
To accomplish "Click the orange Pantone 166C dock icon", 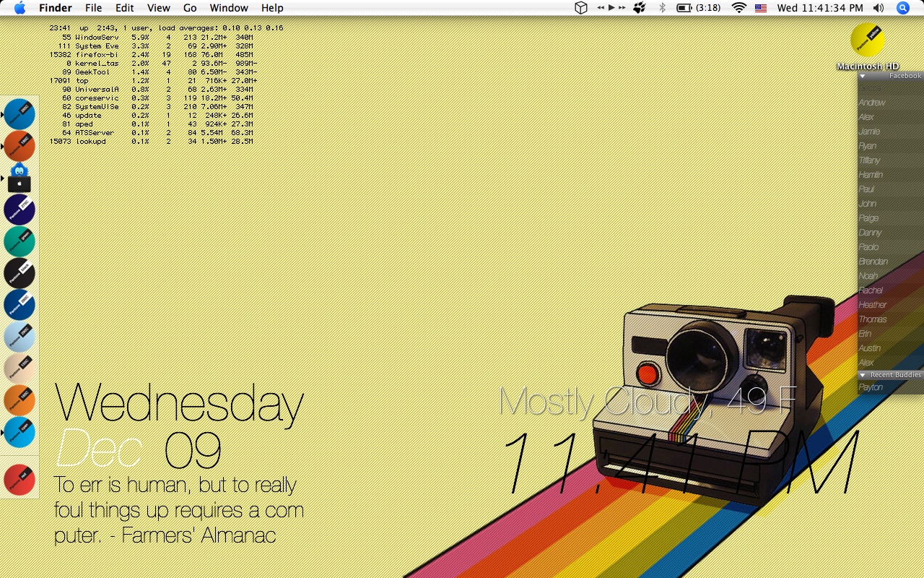I will (19, 400).
